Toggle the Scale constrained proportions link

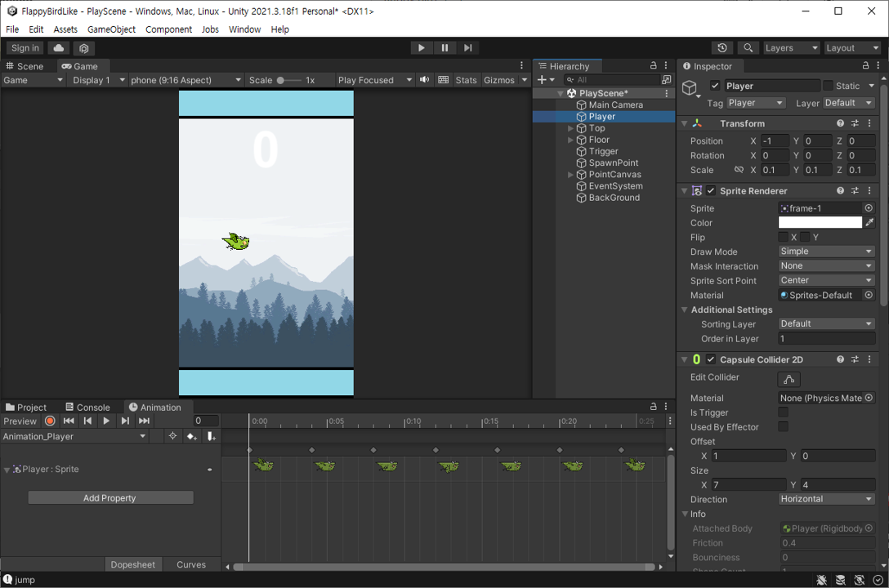pos(738,169)
